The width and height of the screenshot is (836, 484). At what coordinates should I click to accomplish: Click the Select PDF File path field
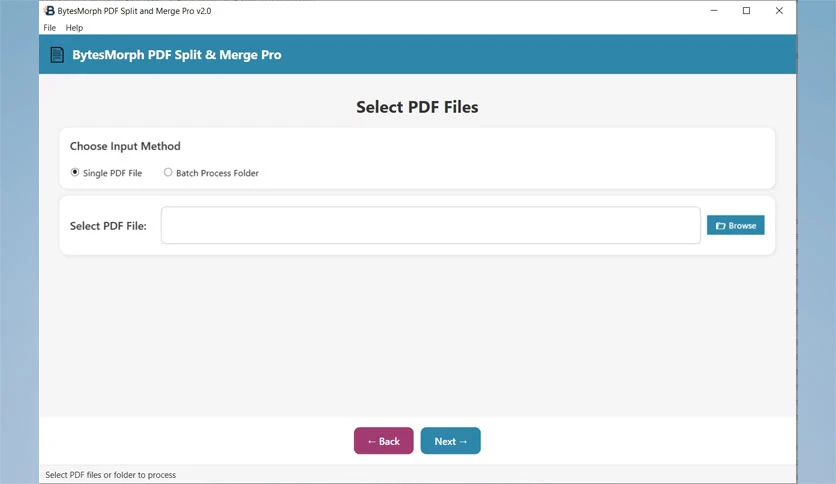pyautogui.click(x=431, y=225)
